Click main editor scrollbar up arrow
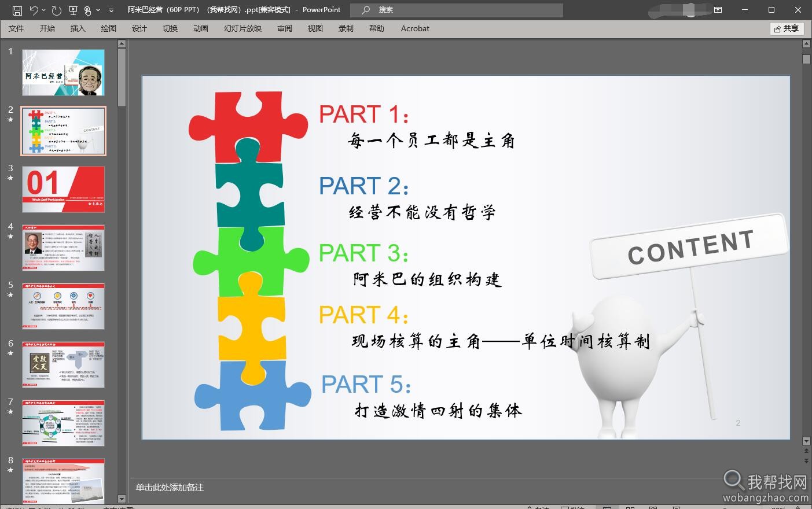Viewport: 812px width, 509px height. pyautogui.click(x=807, y=43)
